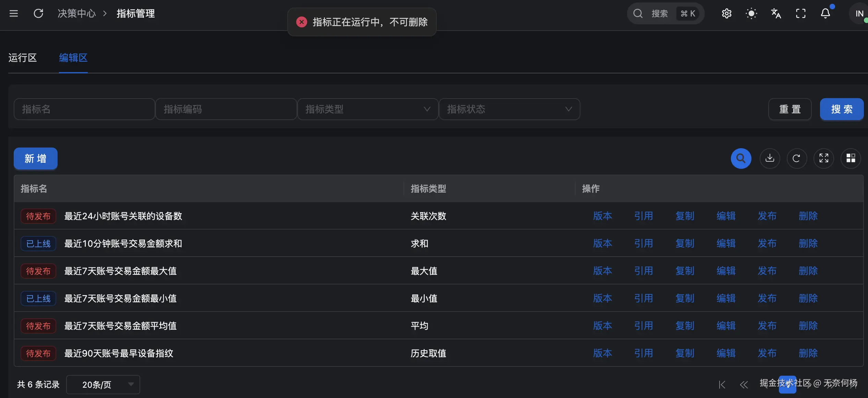
Task: Open language translation icon
Action: click(776, 13)
